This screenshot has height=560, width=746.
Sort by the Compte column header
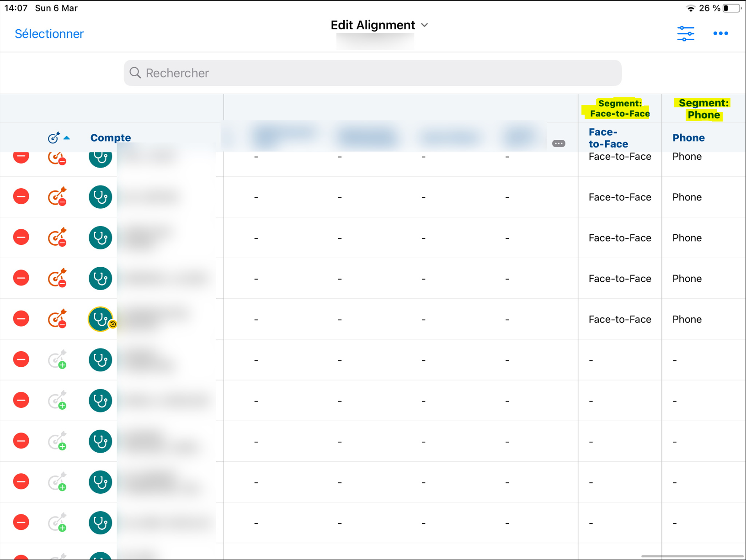coord(110,137)
